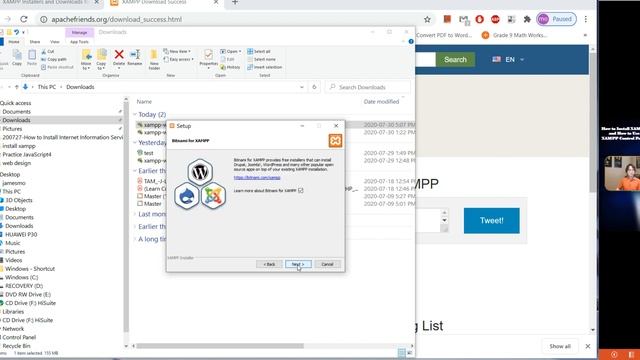Click the Adblock Plus extension icon

pos(495,19)
